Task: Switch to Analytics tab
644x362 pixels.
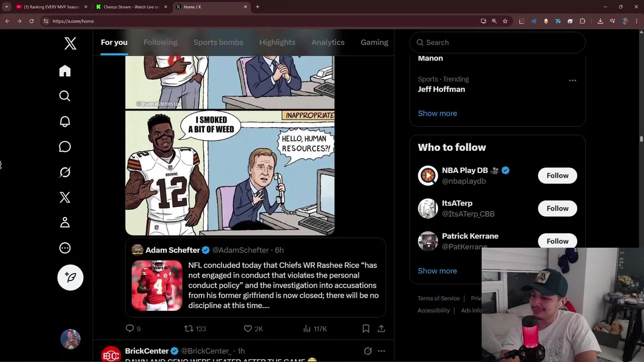Action: pos(328,42)
